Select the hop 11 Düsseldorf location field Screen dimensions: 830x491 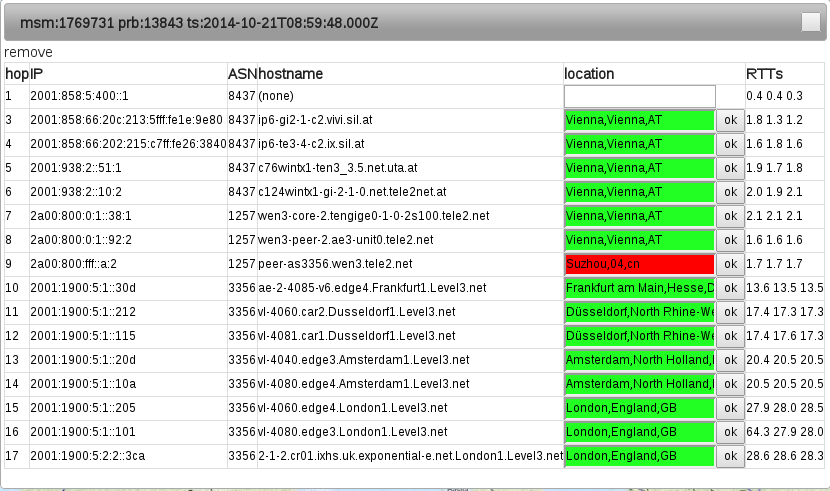[x=639, y=312]
